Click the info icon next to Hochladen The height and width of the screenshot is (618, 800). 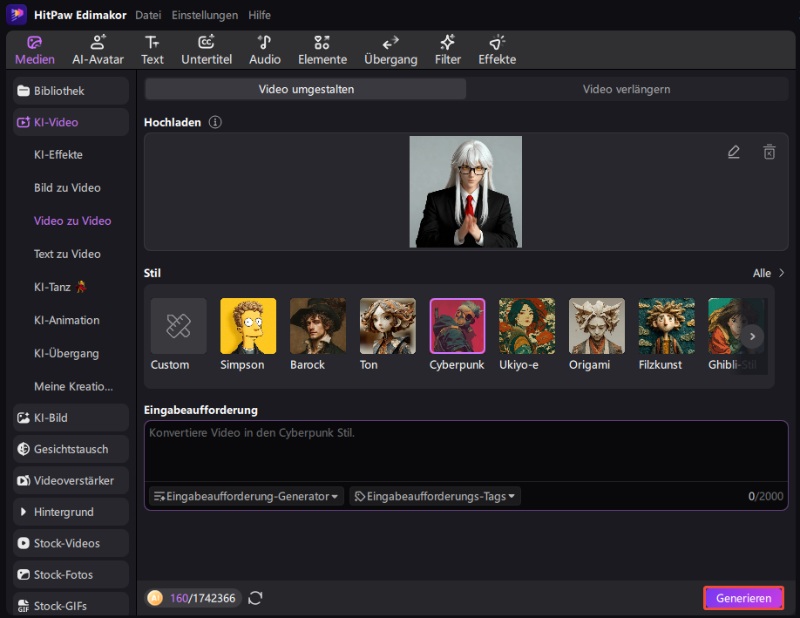coord(215,122)
